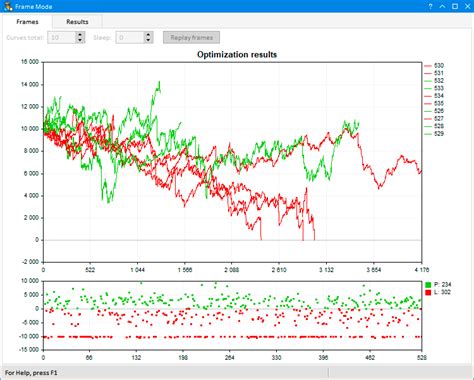Select legend entry 530 red line
Viewport: 474px width, 380px height.
coord(434,66)
